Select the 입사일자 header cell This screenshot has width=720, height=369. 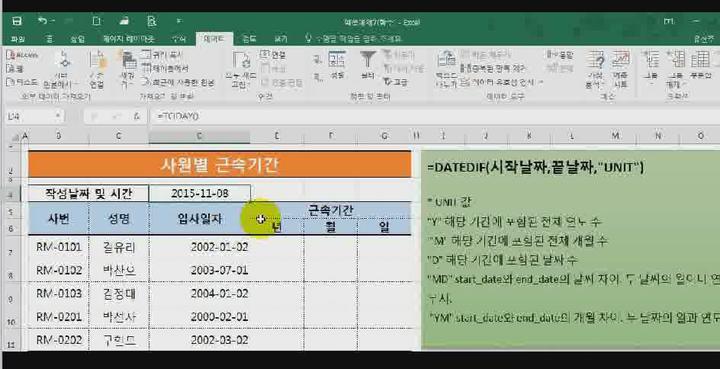(x=200, y=219)
